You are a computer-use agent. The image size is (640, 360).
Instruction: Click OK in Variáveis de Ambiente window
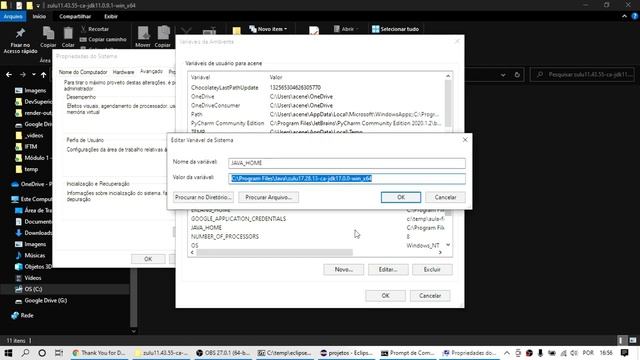click(385, 296)
